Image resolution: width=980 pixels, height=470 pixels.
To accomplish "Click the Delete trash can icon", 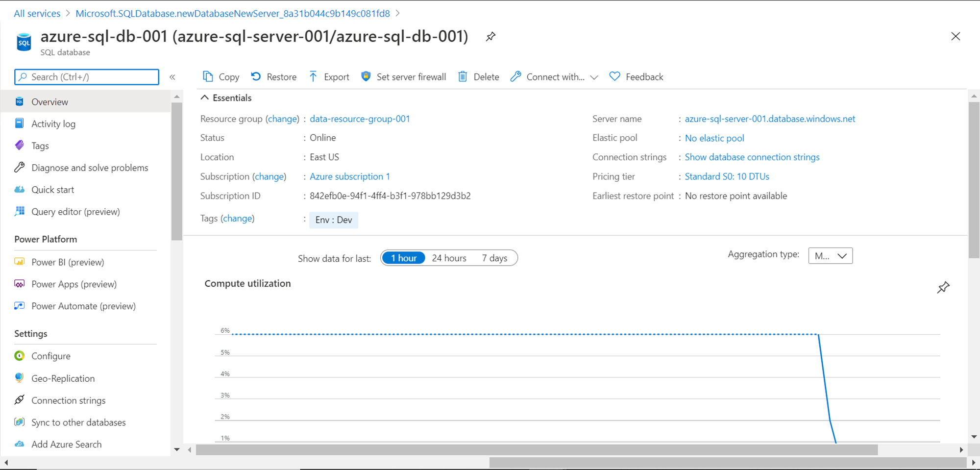I will [x=463, y=76].
